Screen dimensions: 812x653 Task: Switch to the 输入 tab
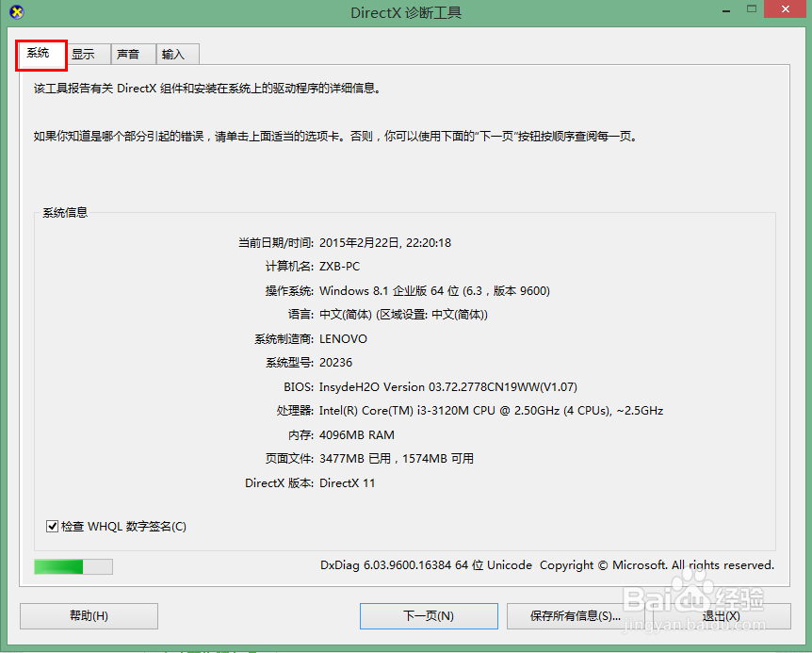click(178, 54)
